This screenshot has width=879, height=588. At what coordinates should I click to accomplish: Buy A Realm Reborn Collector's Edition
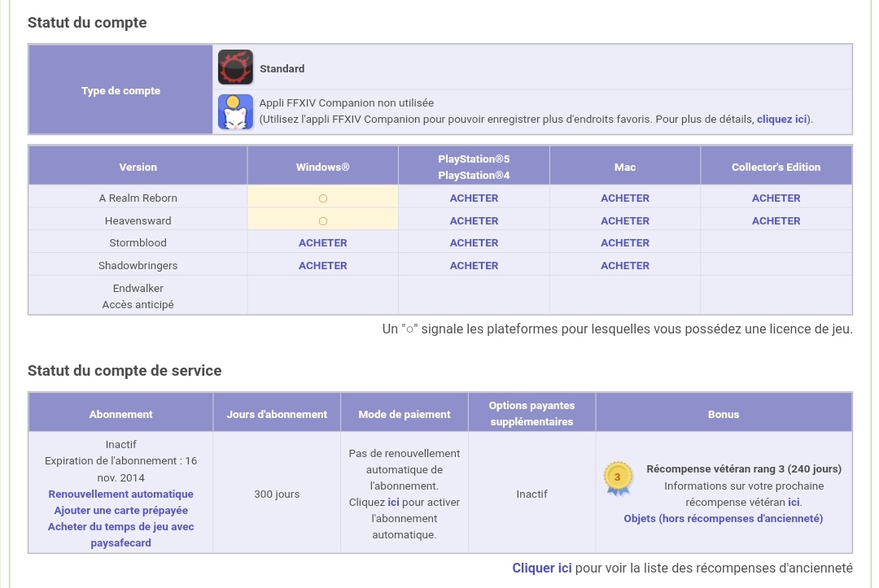point(776,198)
